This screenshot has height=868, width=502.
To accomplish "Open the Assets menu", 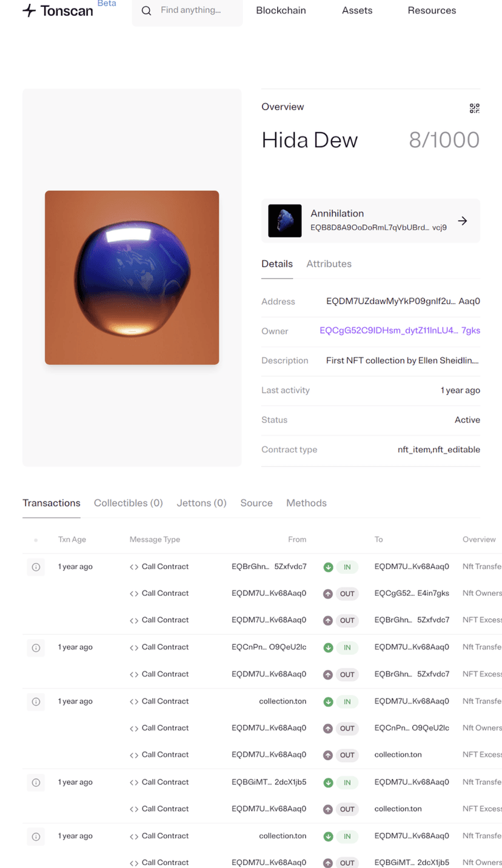I will [357, 10].
